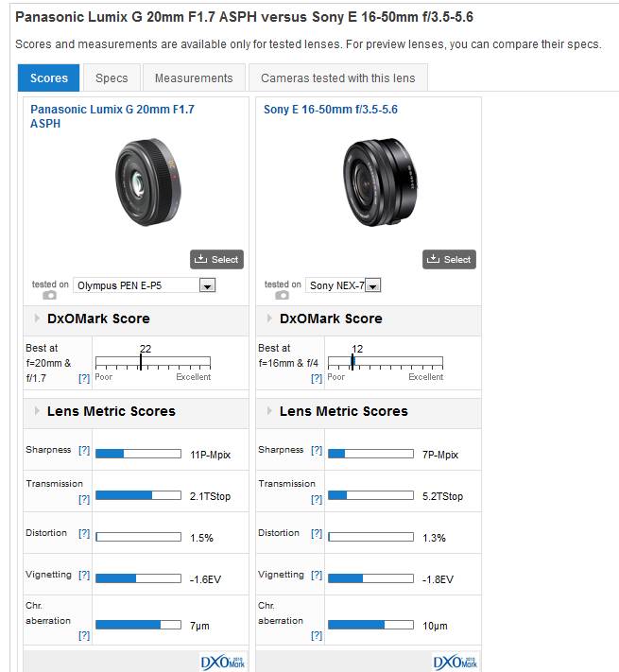Click help icon for Sony DxOMark Score
619x672 pixels.
point(317,378)
